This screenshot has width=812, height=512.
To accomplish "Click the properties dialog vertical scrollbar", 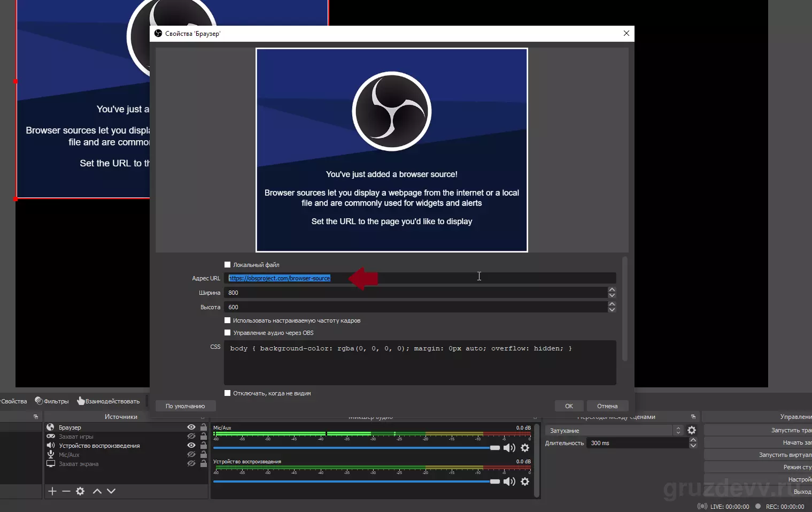I will tap(624, 309).
